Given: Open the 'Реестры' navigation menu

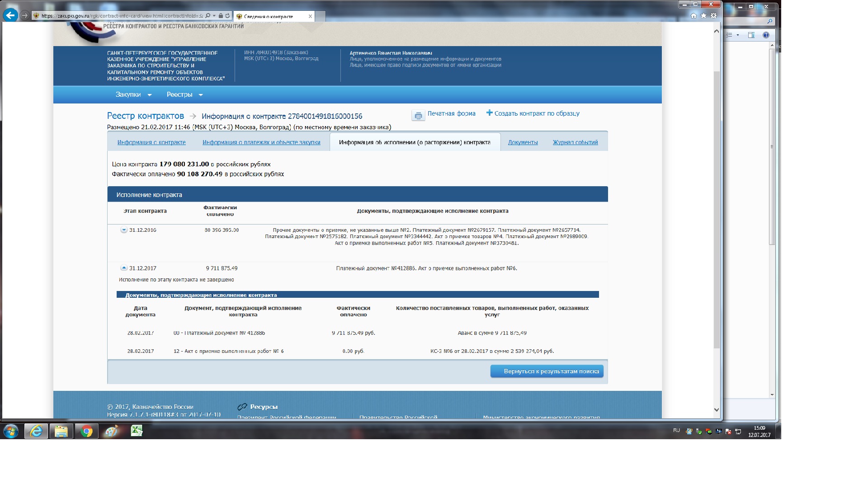Looking at the screenshot, I should pos(179,94).
